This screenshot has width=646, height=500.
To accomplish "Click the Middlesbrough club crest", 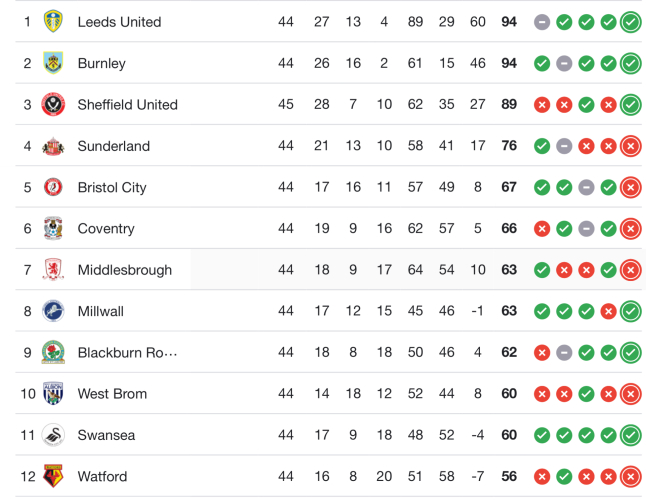I will [x=53, y=270].
